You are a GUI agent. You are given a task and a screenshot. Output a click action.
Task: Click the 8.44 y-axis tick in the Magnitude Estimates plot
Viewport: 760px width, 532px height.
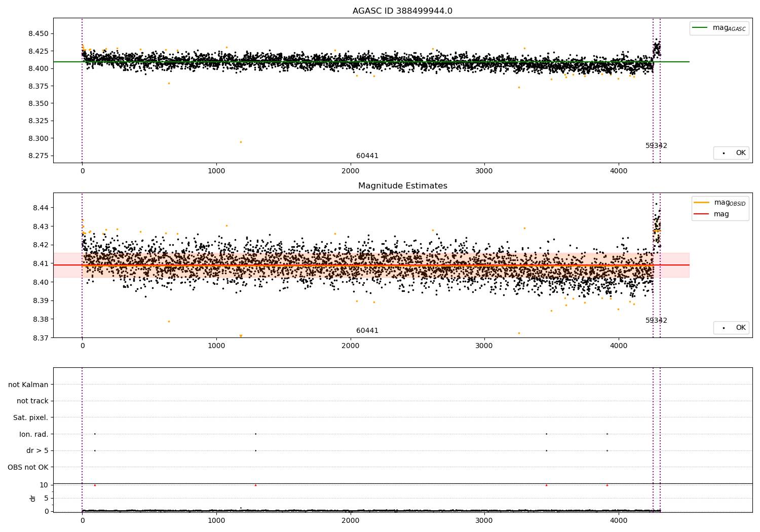(41, 208)
